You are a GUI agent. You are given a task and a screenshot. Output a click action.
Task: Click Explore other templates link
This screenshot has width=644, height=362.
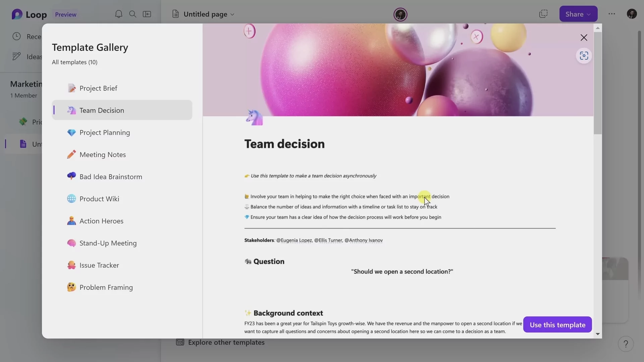click(226, 342)
